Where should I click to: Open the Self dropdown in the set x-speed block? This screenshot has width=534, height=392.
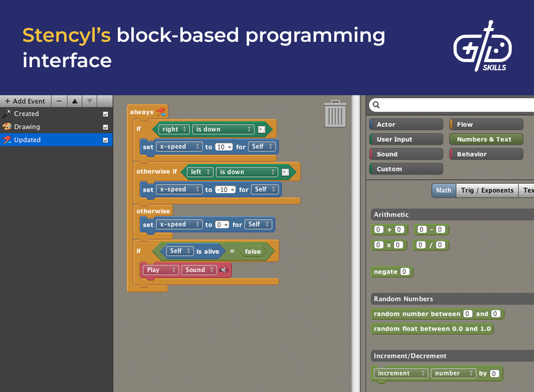coord(262,146)
